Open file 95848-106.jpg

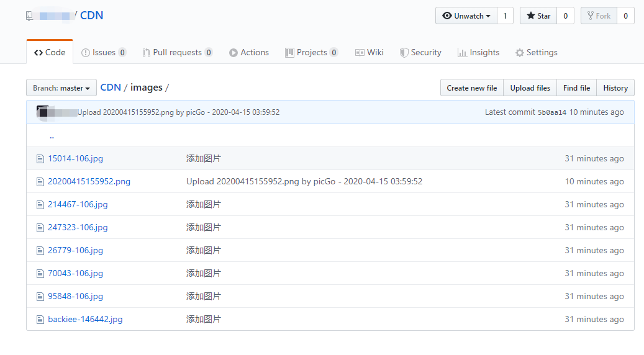coord(76,296)
